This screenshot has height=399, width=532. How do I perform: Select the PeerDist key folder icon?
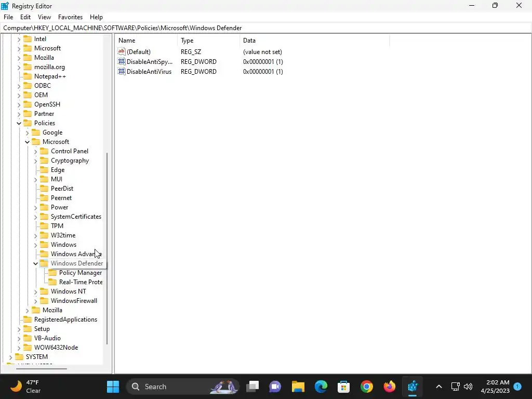coord(44,188)
